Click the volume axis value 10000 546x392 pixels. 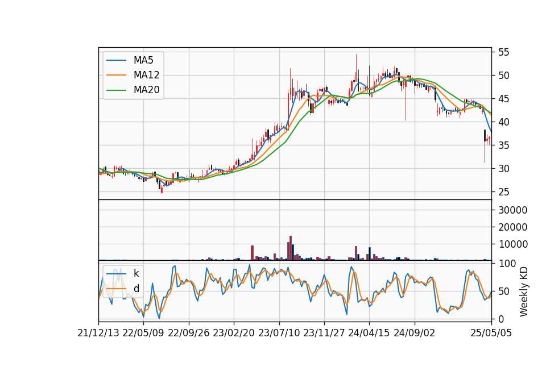coord(513,244)
